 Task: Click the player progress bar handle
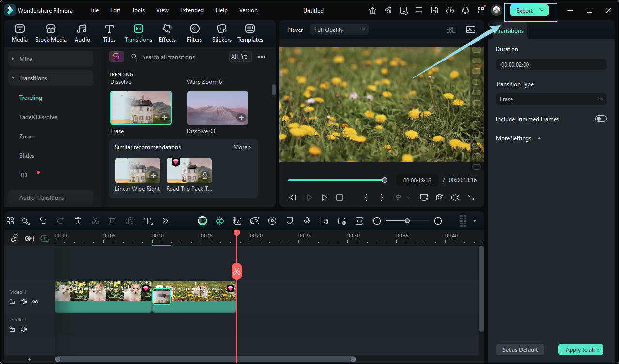(385, 180)
